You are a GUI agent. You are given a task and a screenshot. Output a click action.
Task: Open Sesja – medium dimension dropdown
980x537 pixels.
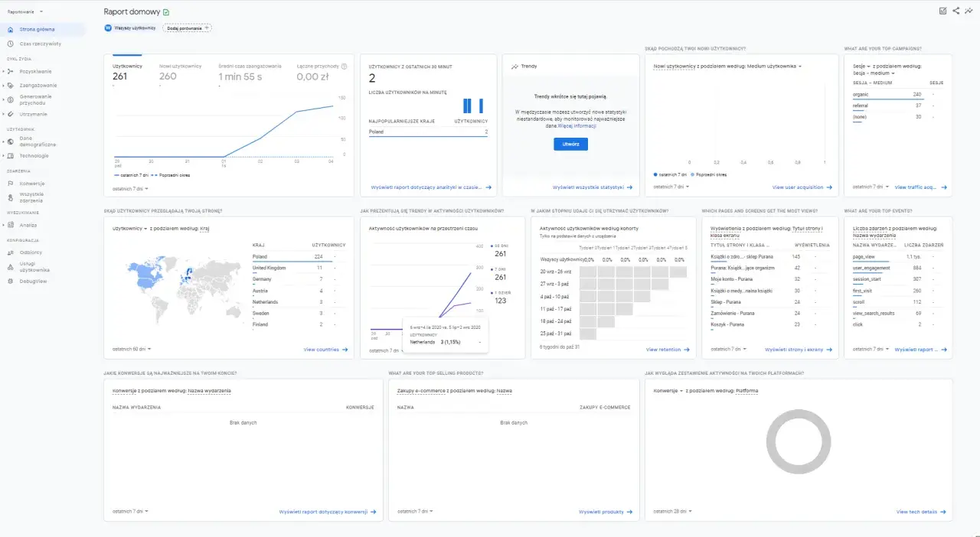pos(874,73)
